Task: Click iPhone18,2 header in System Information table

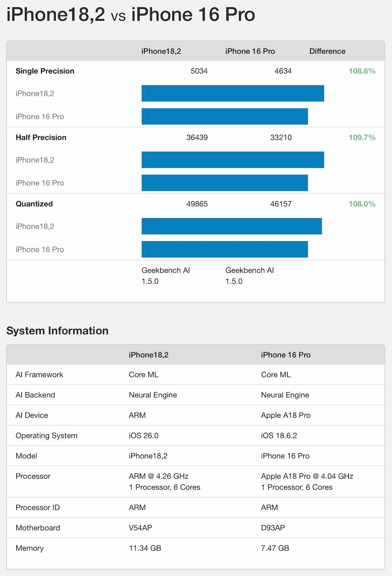Action: pyautogui.click(x=149, y=355)
